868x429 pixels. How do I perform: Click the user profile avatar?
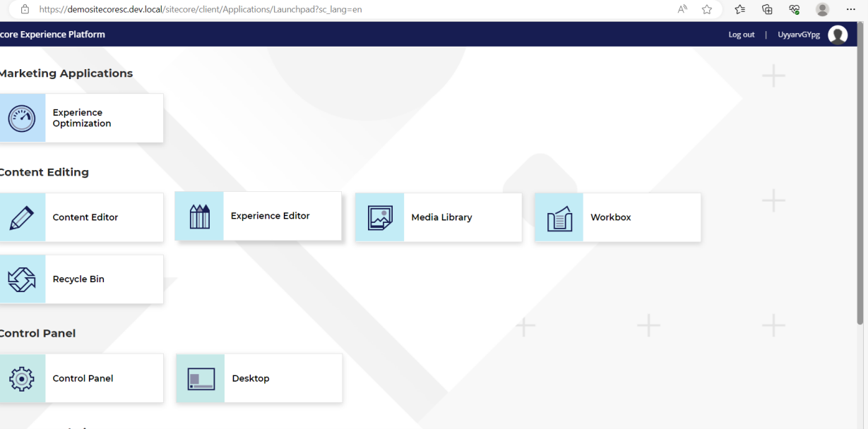point(838,35)
